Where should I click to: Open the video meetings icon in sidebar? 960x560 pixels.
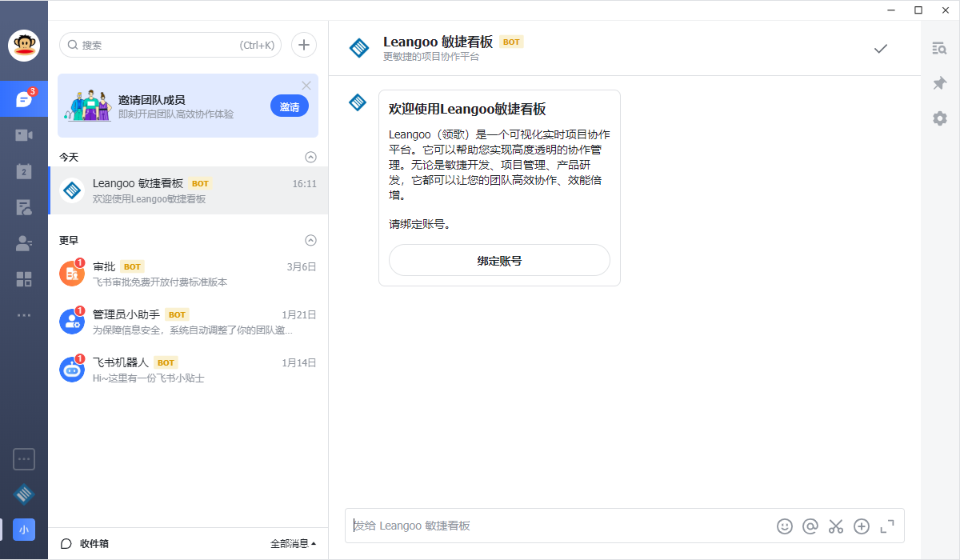tap(24, 135)
